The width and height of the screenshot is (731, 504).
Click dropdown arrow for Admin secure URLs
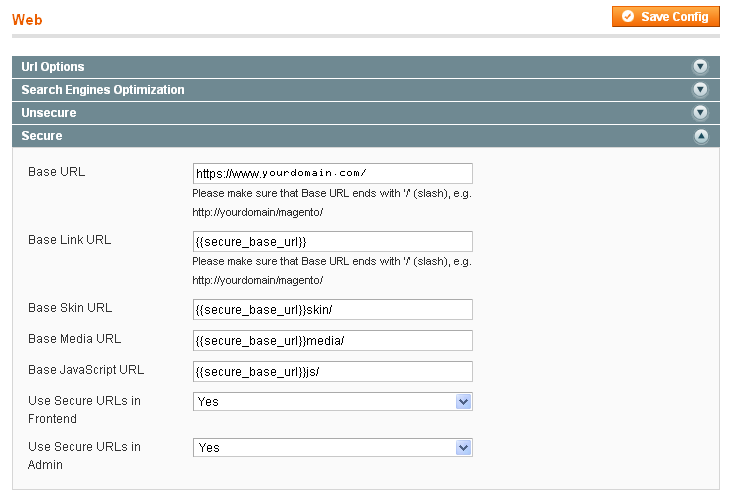click(x=463, y=448)
